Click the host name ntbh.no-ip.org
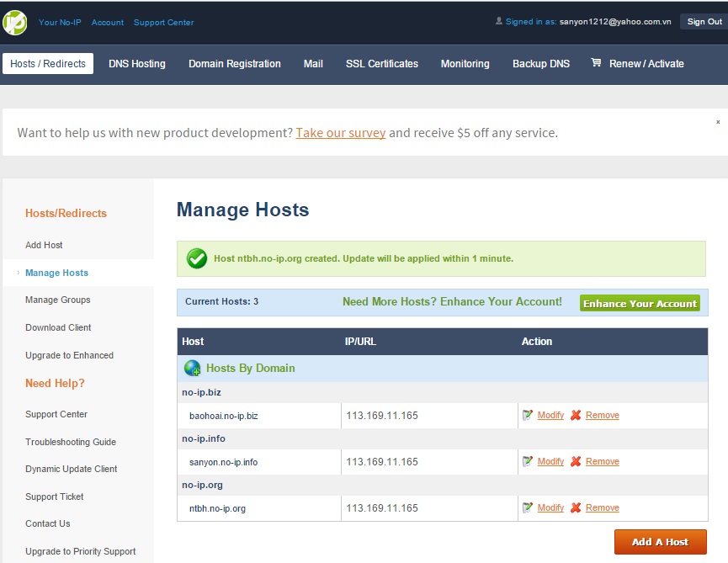 [x=217, y=508]
